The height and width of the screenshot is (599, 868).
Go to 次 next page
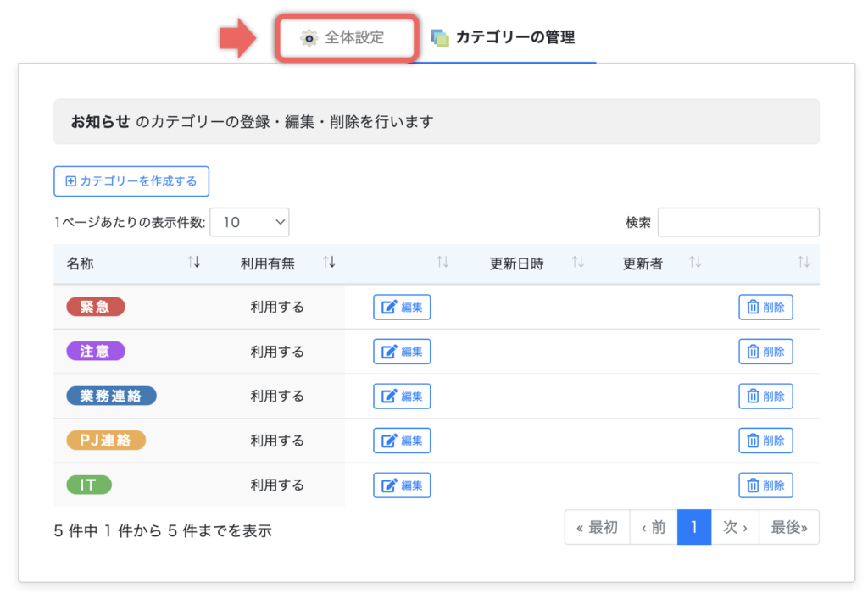(734, 528)
